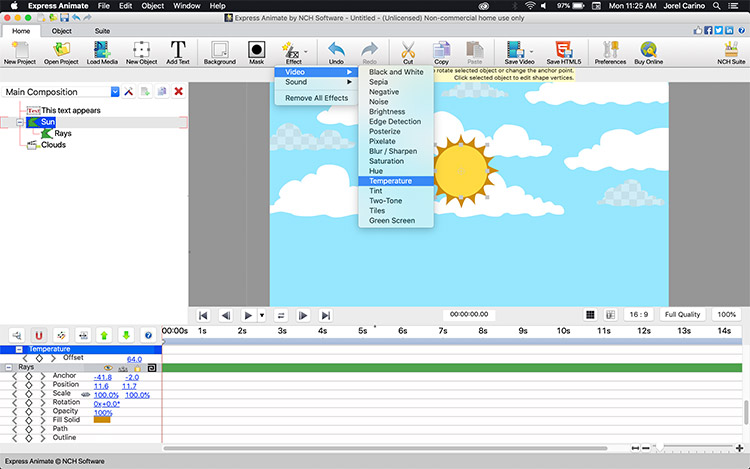Click the green down arrow in timeline toolbar

click(x=126, y=335)
